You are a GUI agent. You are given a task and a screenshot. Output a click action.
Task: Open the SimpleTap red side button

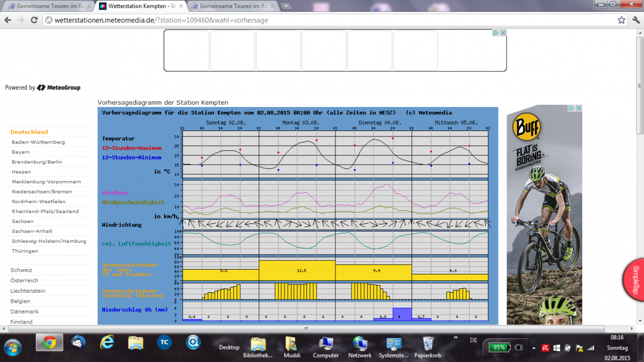click(x=634, y=279)
